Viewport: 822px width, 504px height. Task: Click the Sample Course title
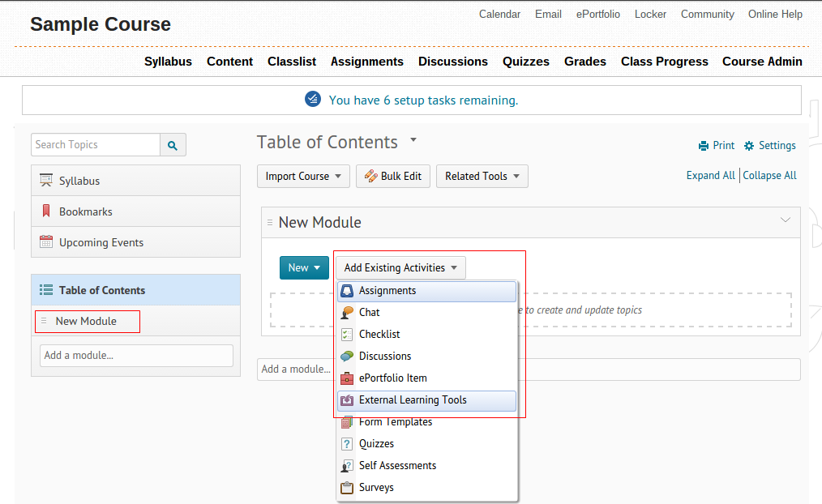coord(101,24)
